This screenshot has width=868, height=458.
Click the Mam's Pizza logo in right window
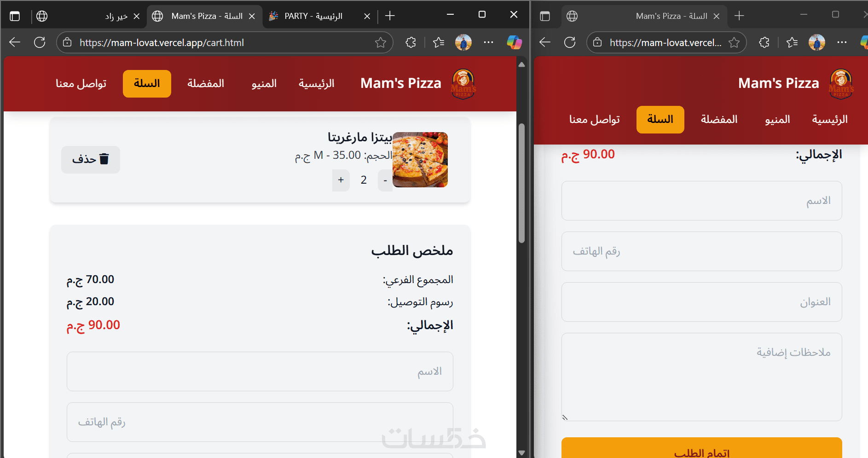841,84
